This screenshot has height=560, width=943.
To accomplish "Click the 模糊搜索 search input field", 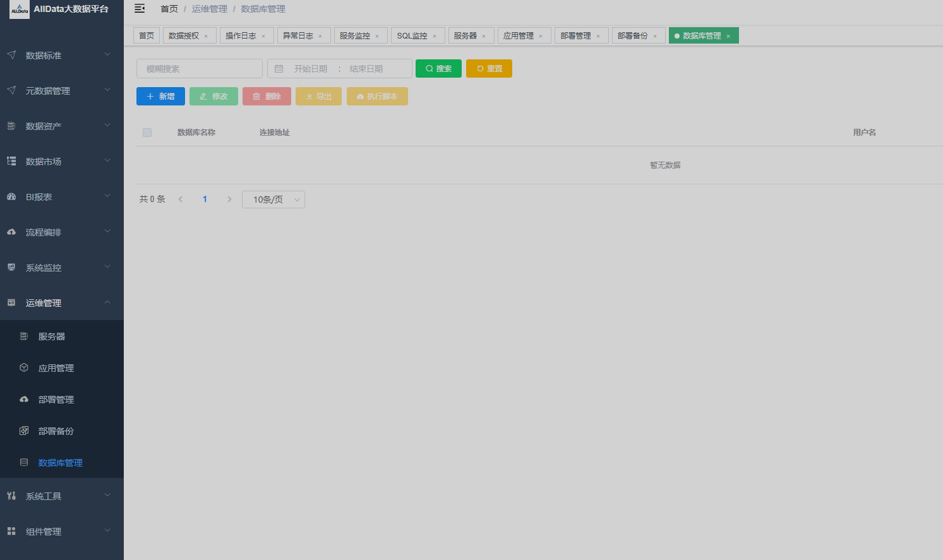I will [199, 69].
